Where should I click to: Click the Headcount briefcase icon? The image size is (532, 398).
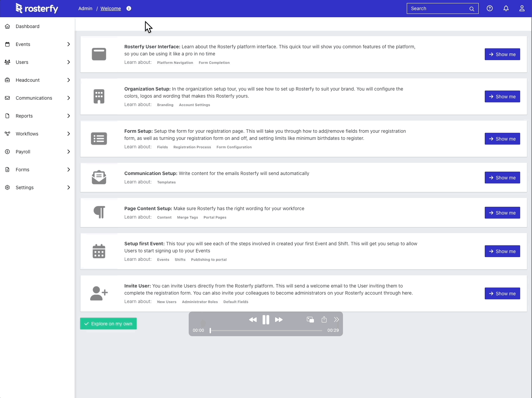[x=7, y=80]
